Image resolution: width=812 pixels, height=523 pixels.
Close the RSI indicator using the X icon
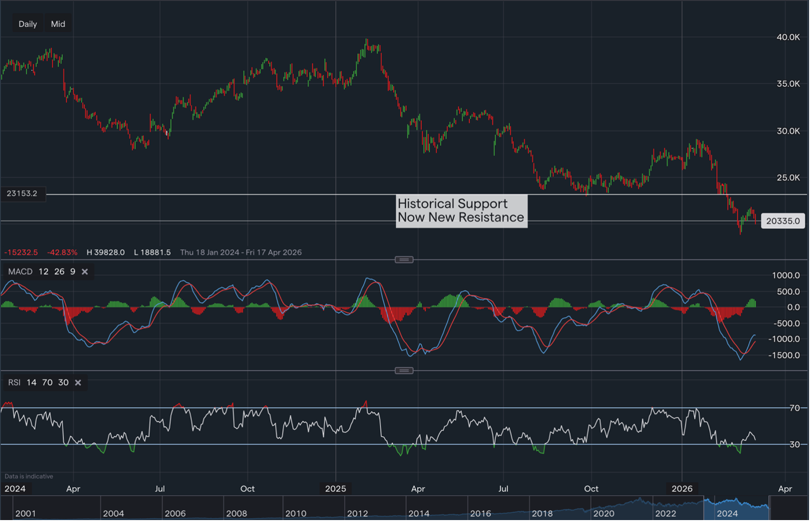pos(78,382)
